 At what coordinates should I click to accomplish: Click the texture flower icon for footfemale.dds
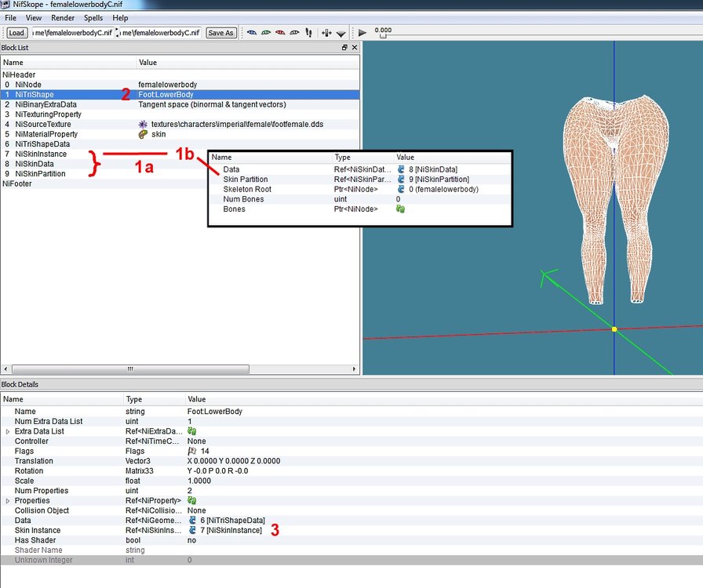pos(143,124)
